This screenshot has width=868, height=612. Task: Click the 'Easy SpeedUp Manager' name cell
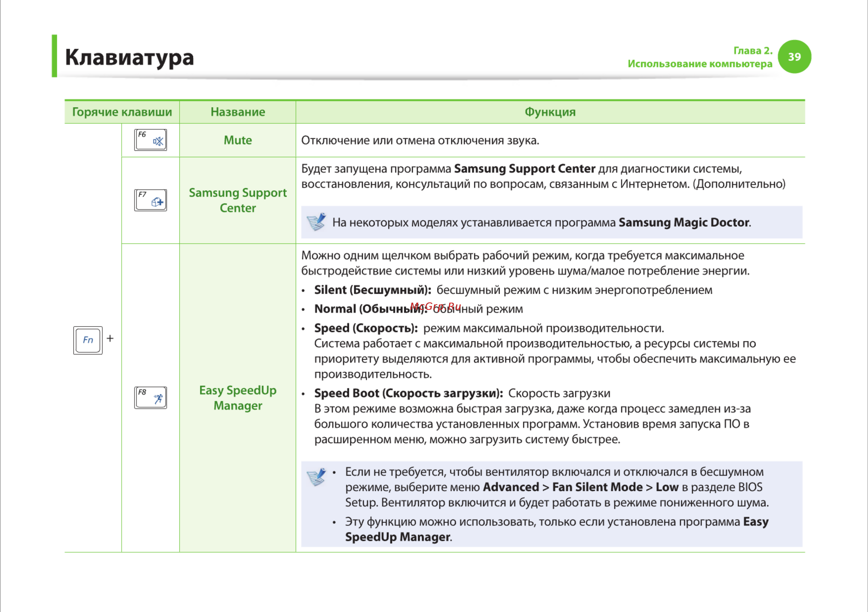[x=238, y=398]
